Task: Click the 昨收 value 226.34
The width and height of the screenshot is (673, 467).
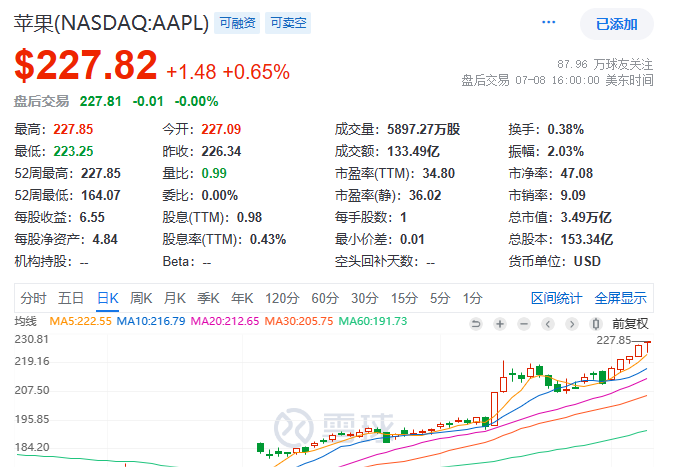Action: tap(221, 151)
